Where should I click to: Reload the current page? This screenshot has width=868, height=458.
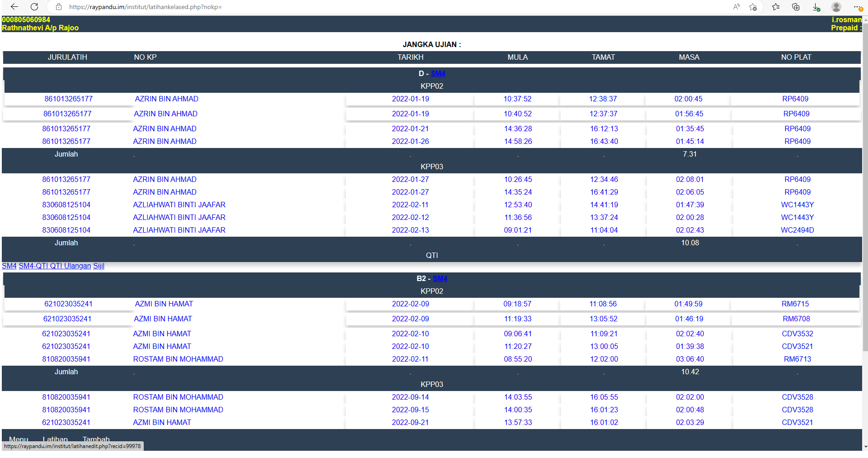click(x=34, y=7)
